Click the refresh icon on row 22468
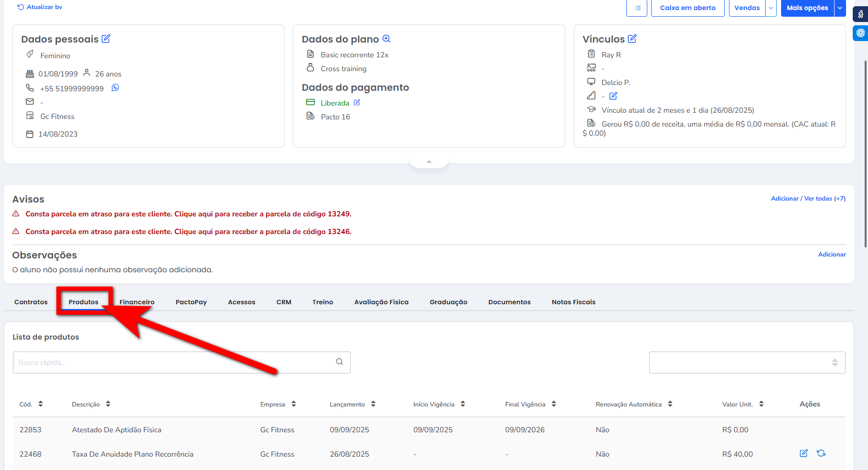This screenshot has height=470, width=868. pyautogui.click(x=821, y=453)
